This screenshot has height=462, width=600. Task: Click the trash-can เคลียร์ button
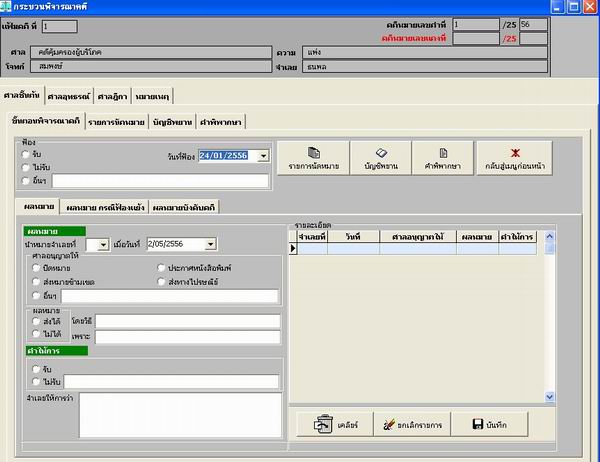click(x=335, y=424)
